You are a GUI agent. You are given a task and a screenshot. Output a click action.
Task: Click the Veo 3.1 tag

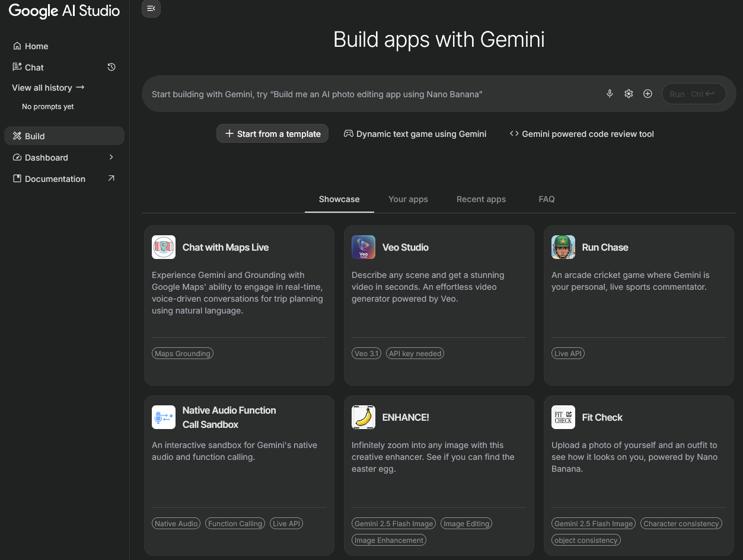click(366, 354)
